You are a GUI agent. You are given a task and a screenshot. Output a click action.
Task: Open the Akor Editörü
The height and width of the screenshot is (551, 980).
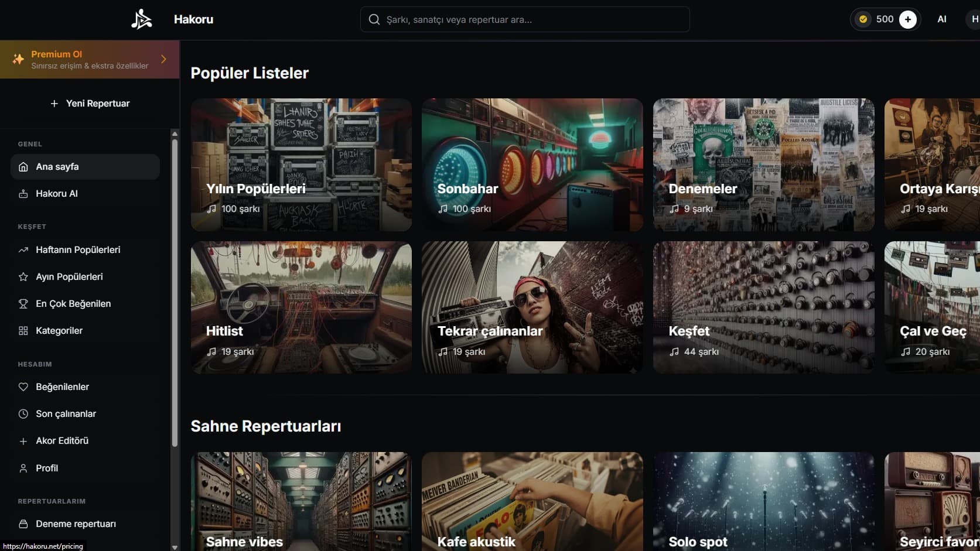pos(85,441)
